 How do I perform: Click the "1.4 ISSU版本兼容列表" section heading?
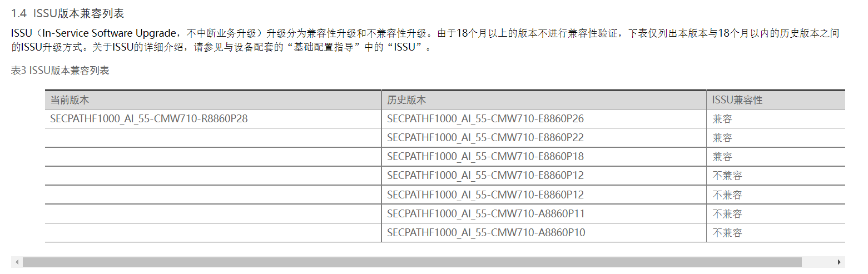click(72, 13)
